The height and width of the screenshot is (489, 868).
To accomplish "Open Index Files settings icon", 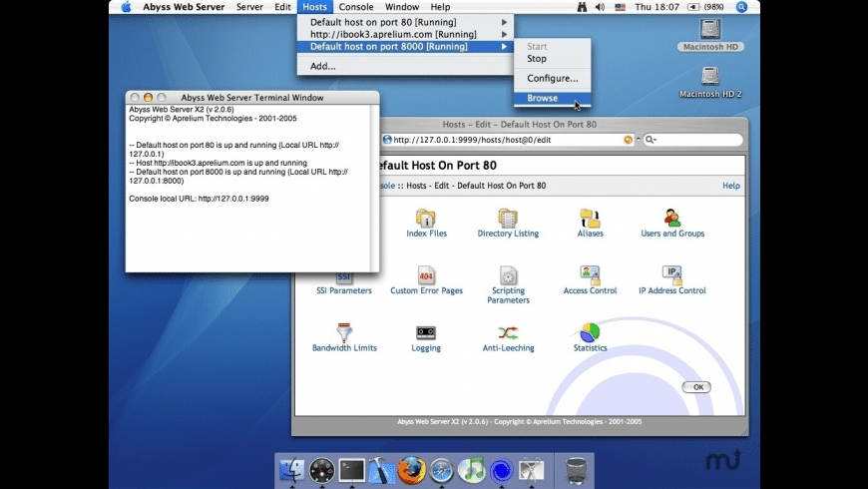I will (426, 219).
